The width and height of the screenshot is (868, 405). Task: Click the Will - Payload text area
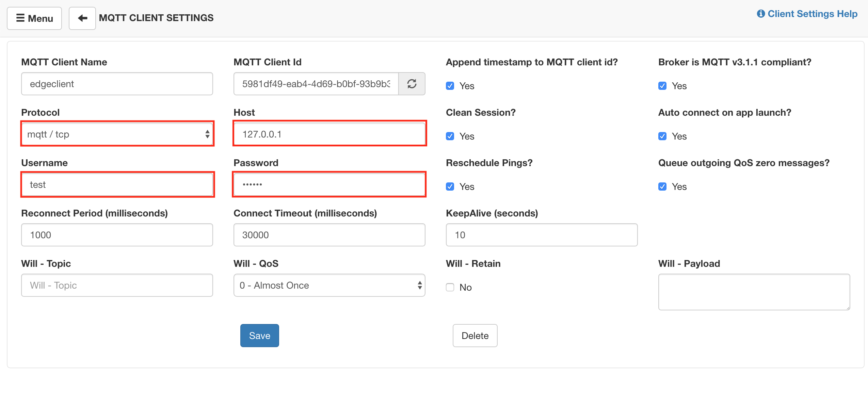754,292
